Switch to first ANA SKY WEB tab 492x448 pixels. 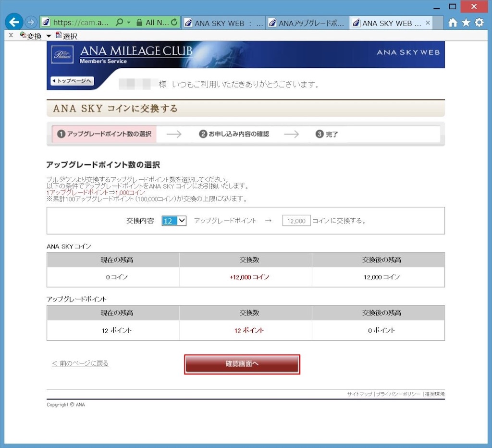(x=224, y=23)
